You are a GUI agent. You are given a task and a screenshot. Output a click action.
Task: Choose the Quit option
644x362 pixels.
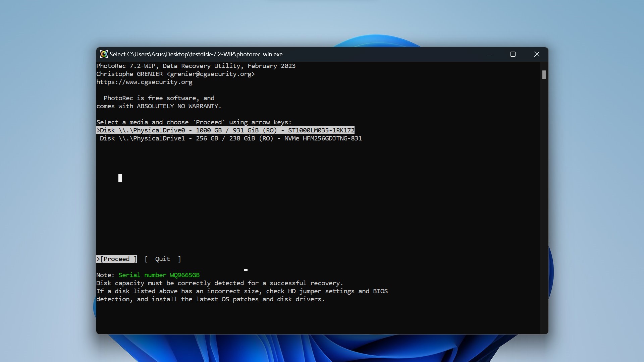coord(163,259)
